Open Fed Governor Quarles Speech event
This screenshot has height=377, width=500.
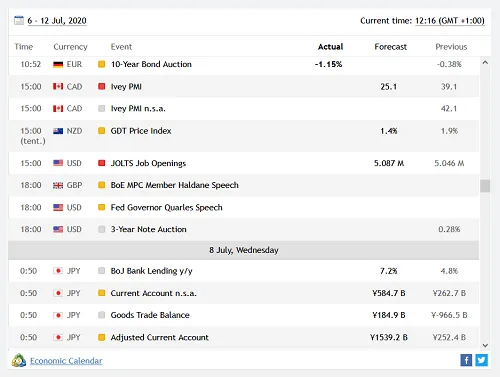[167, 208]
